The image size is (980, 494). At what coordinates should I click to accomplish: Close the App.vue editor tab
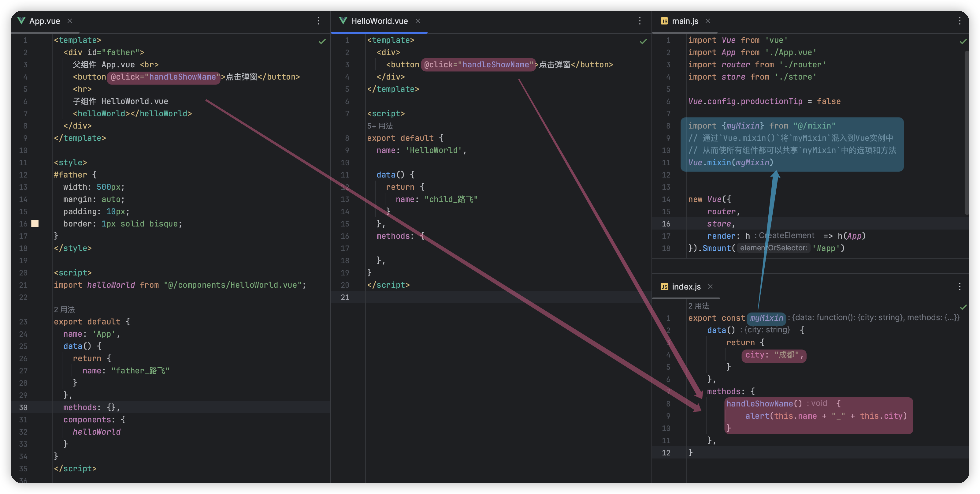pyautogui.click(x=70, y=21)
